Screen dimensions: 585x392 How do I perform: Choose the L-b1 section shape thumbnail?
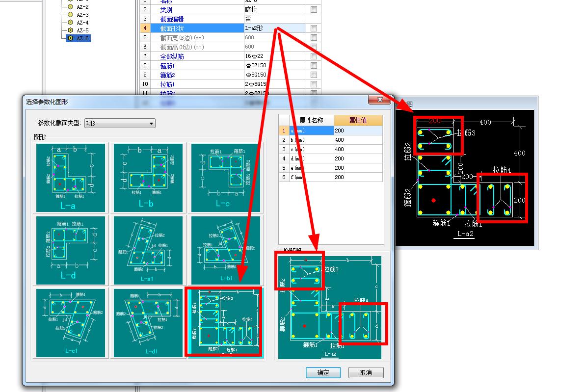[225, 250]
